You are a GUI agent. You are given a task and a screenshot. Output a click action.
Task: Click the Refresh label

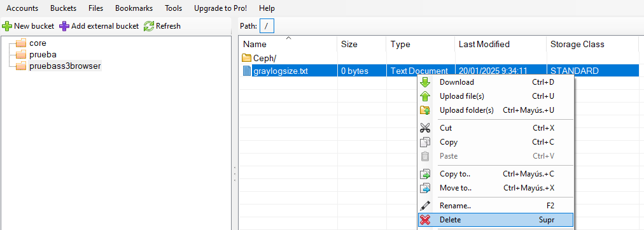168,26
